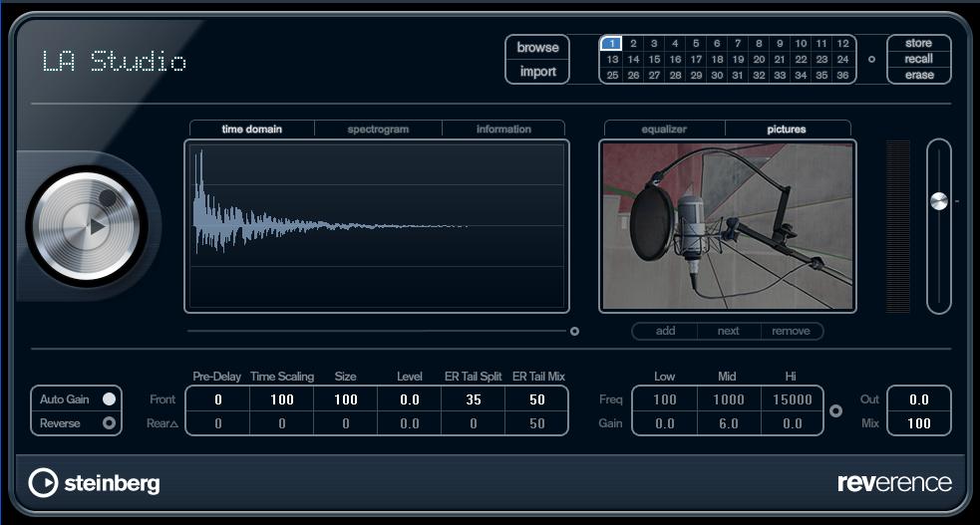Click the Front Time Scaling value 100
The image size is (980, 525).
coord(282,399)
